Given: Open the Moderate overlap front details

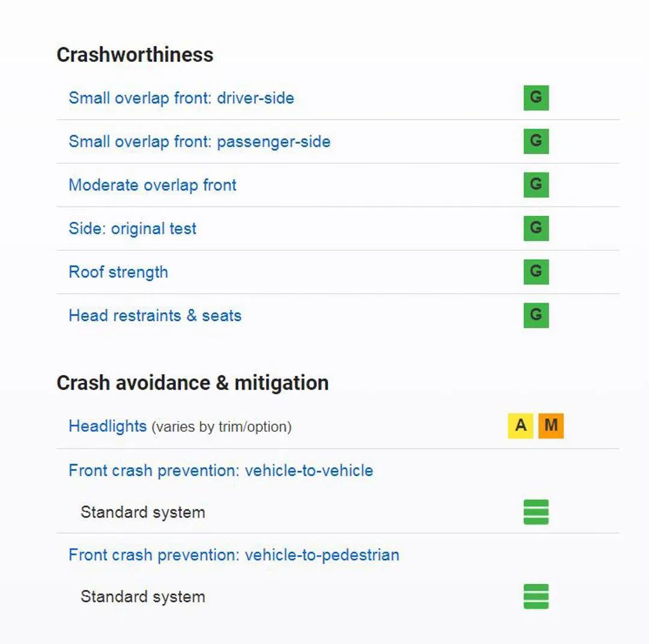Looking at the screenshot, I should coord(152,185).
